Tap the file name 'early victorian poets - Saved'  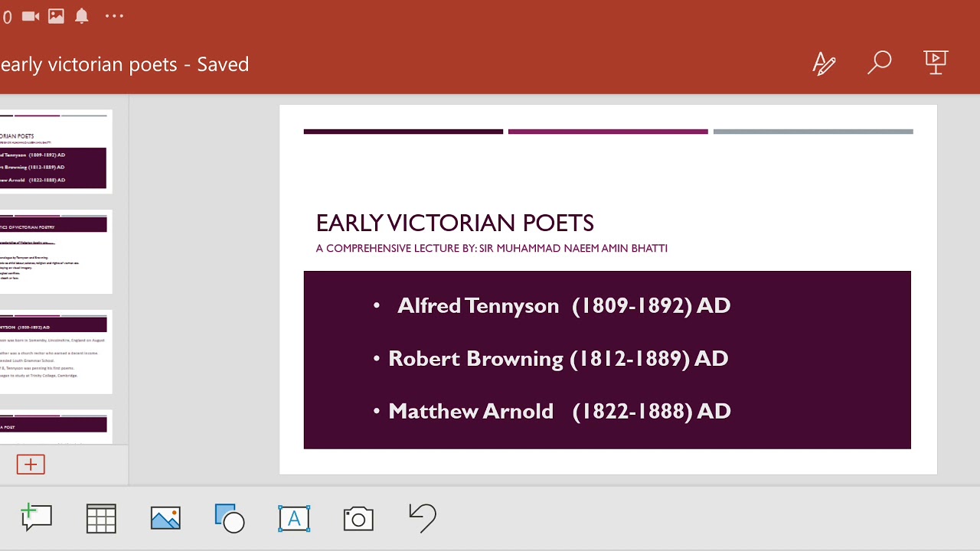[125, 64]
